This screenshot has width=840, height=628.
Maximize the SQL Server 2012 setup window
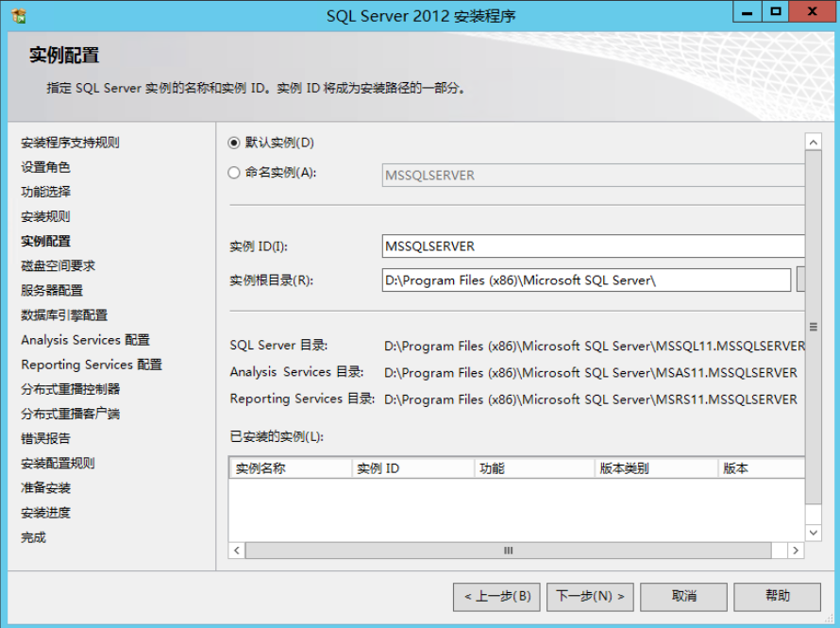775,11
